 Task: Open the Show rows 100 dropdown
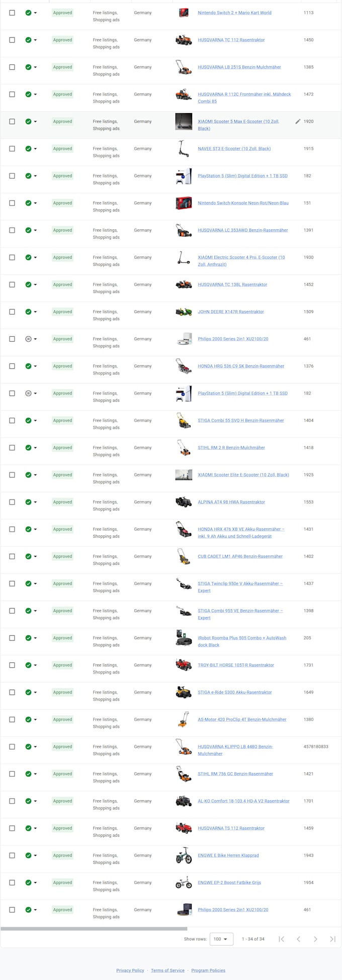click(x=221, y=939)
